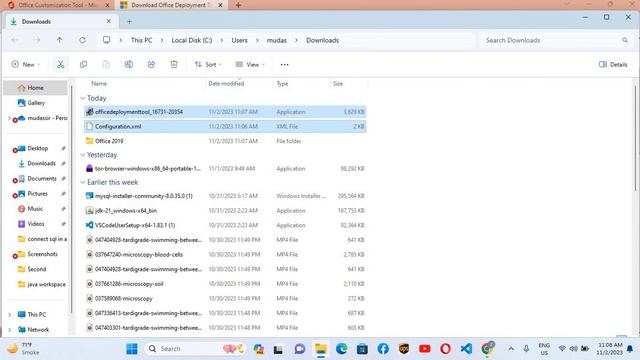Screen dimensions: 640x360
Task: Click the Rename icon in toolbar
Action: [x=129, y=64]
